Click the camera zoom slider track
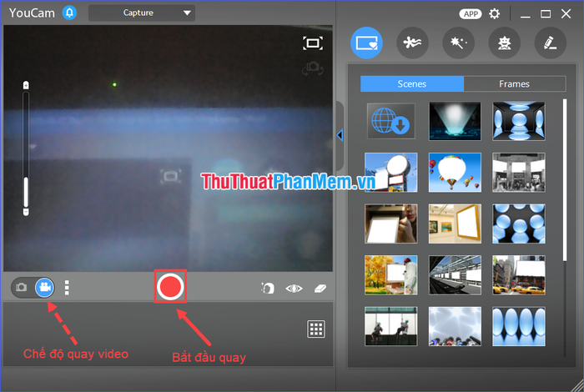The height and width of the screenshot is (392, 584). [26, 149]
